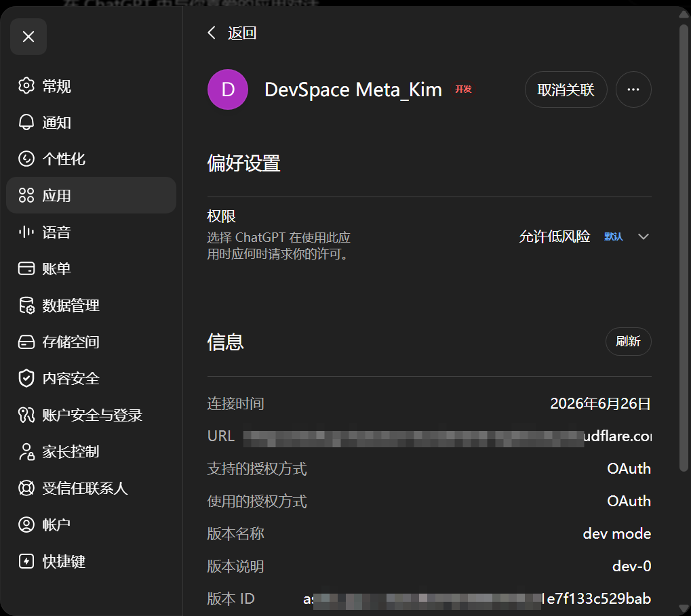This screenshot has height=616, width=691.
Task: Click the Voice waveform icon (语音)
Action: click(26, 232)
